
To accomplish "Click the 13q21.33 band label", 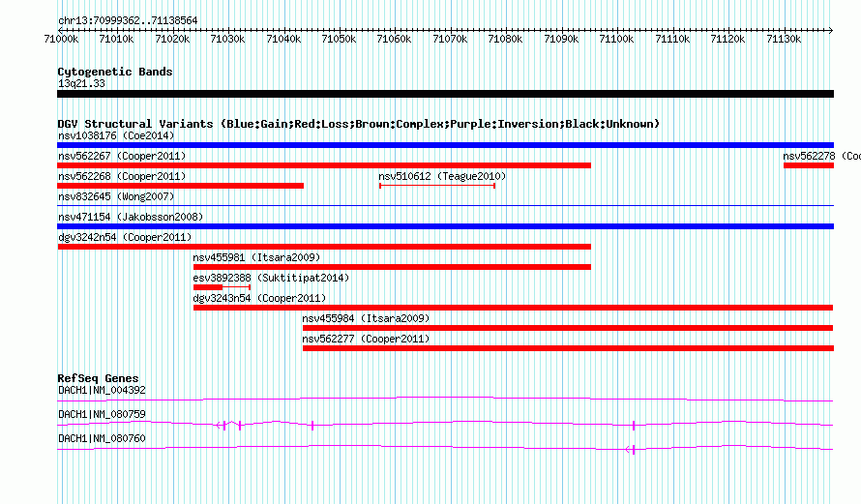I will pos(81,83).
